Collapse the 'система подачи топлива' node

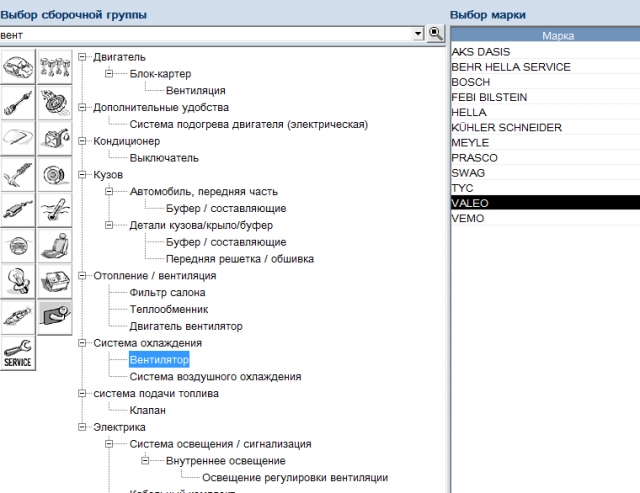pyautogui.click(x=82, y=393)
